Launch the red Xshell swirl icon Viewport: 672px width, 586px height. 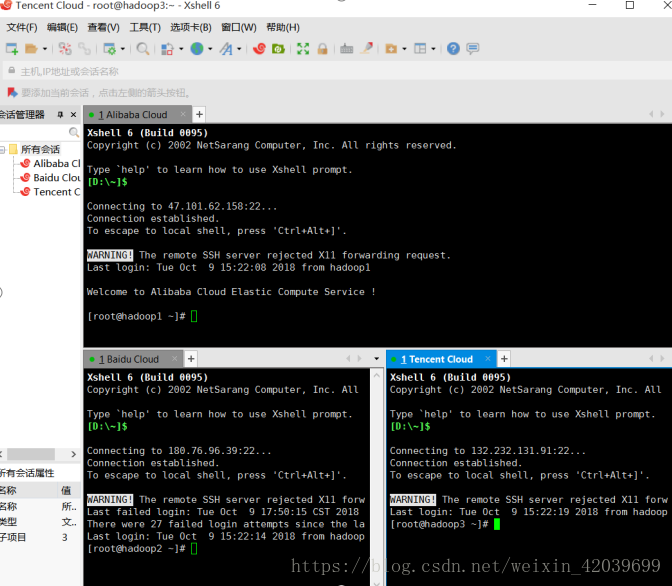pos(259,49)
